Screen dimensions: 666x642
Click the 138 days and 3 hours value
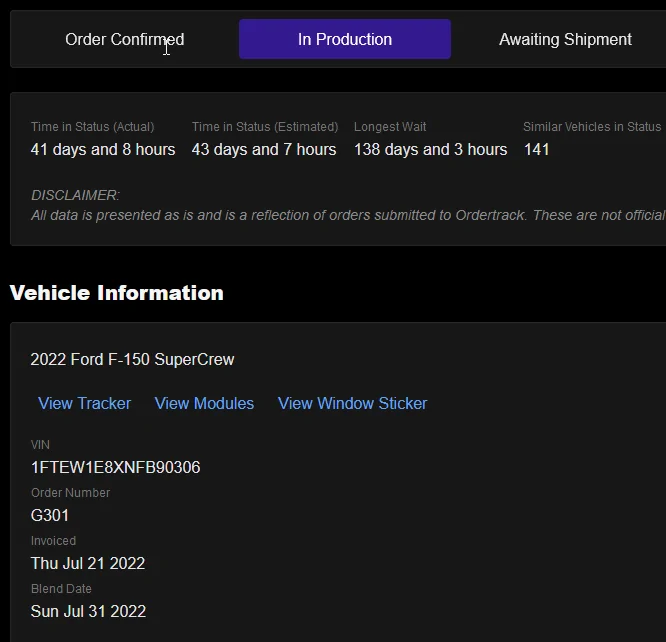click(430, 149)
